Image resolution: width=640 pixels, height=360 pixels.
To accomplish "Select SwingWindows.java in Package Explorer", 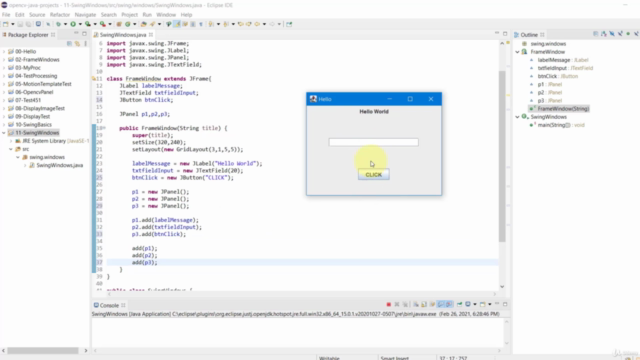I will (x=60, y=165).
